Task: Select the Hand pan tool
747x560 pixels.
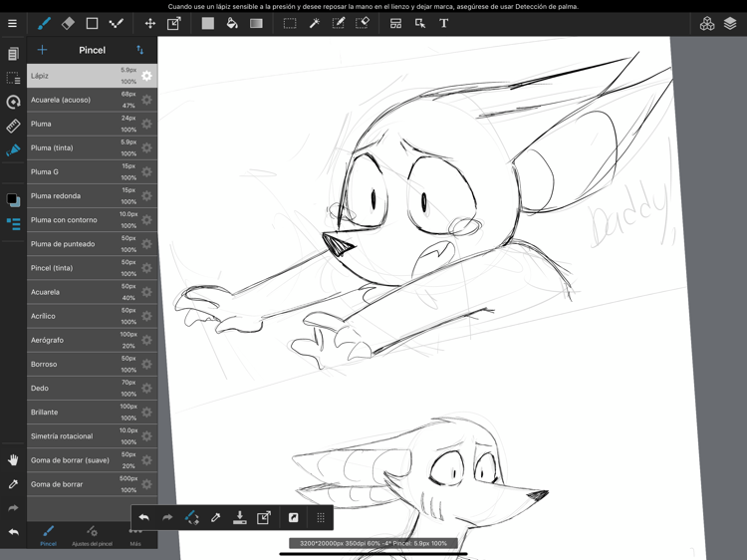Action: pos(13,460)
